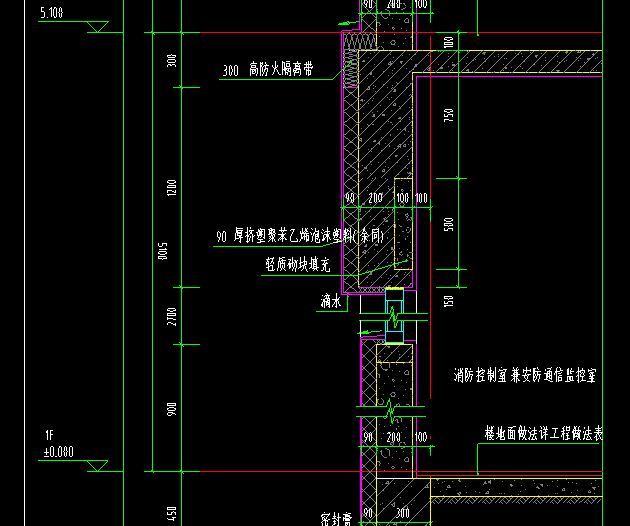Select the vertical 450 dimension text
The width and height of the screenshot is (630, 526).
(172, 514)
